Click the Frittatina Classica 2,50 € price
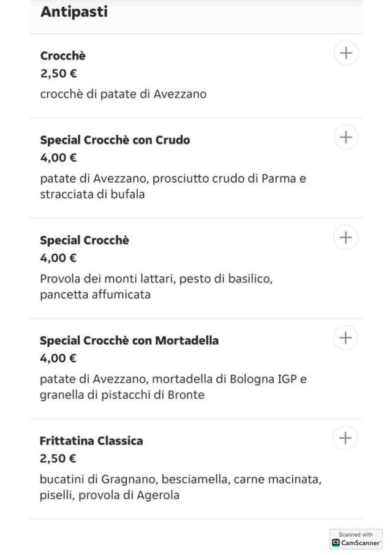The height and width of the screenshot is (555, 392). pos(58,458)
